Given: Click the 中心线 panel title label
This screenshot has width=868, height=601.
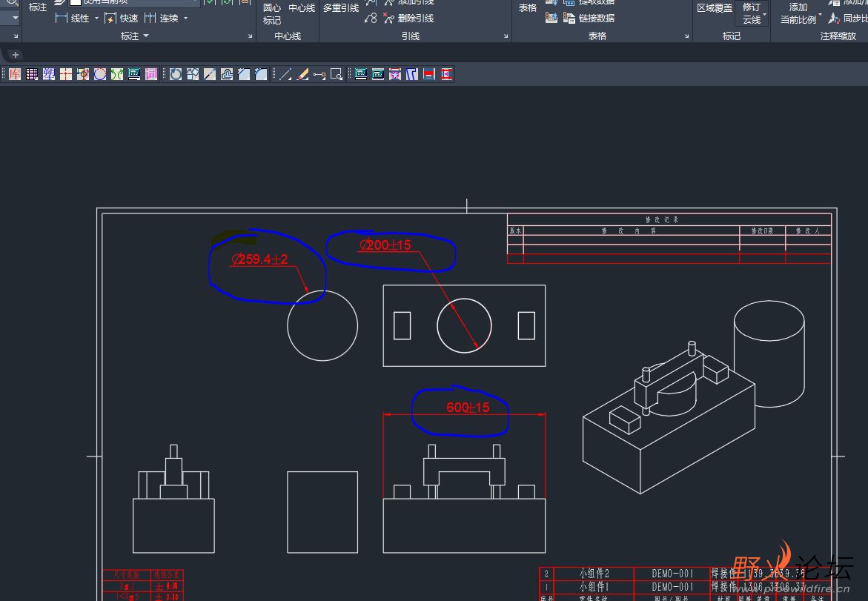Looking at the screenshot, I should tap(288, 36).
